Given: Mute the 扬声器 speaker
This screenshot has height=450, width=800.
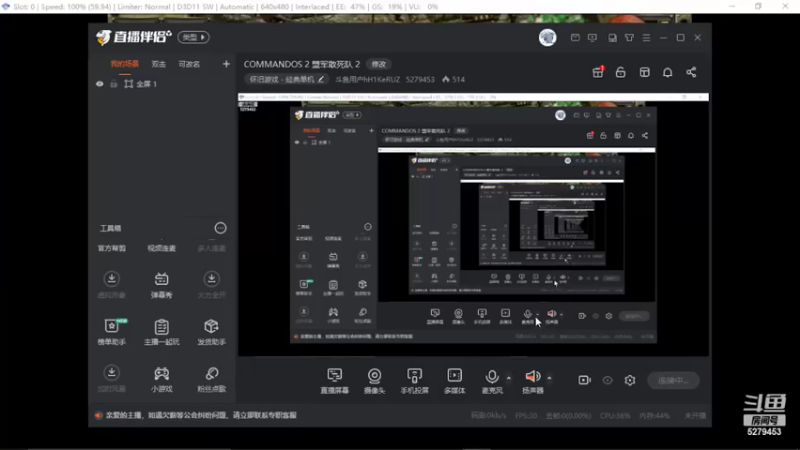Looking at the screenshot, I should pyautogui.click(x=533, y=381).
